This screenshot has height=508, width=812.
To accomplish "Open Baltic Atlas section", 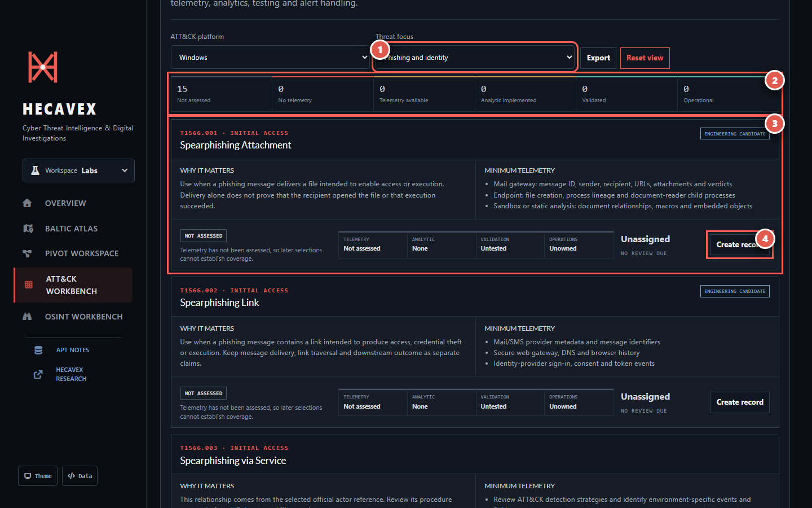I will (71, 229).
